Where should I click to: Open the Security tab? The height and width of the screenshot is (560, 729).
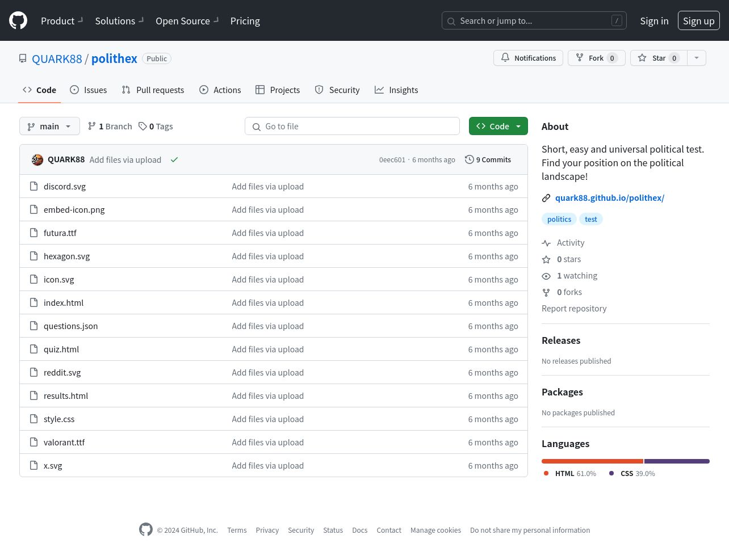(x=337, y=90)
